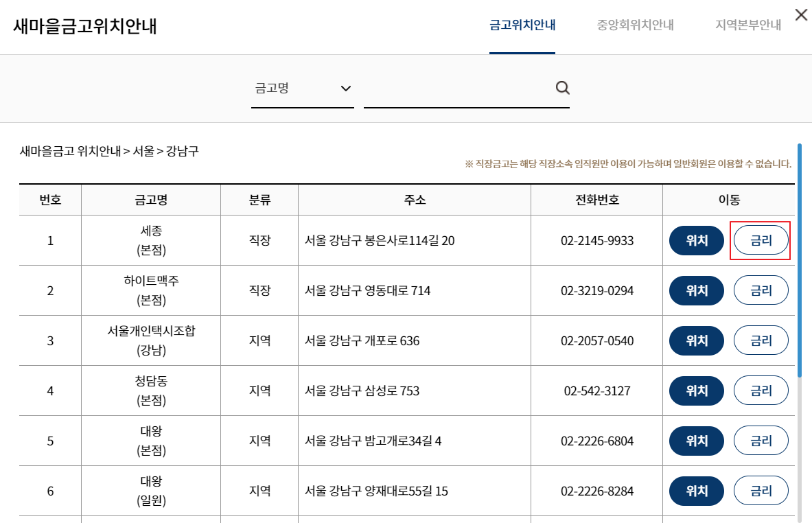Click phone number 02-2226-8284
Image resolution: width=812 pixels, height=523 pixels.
pyautogui.click(x=597, y=491)
